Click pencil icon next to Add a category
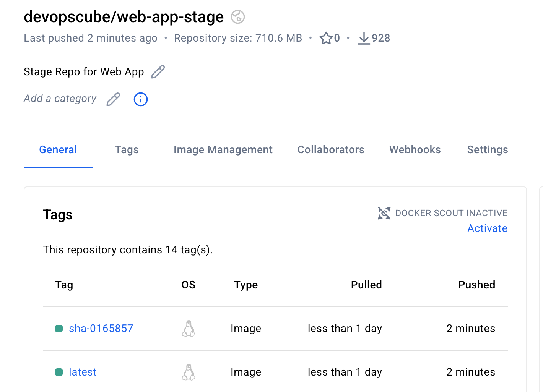 [113, 99]
